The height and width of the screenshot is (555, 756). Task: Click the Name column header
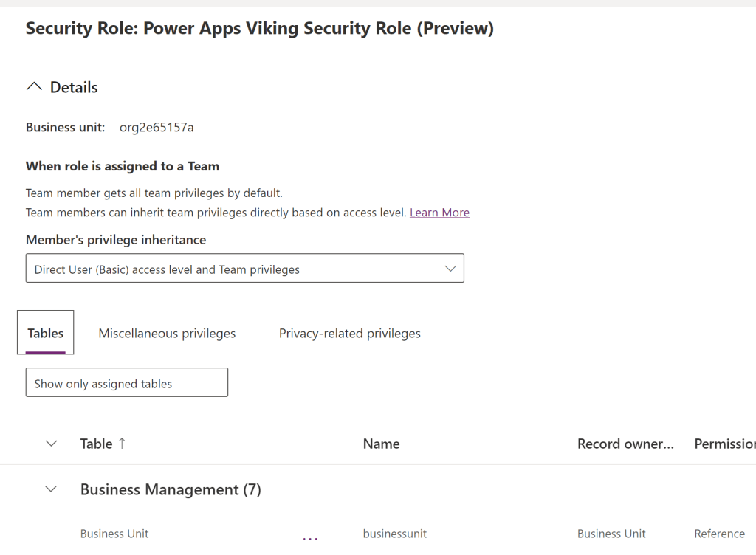381,444
